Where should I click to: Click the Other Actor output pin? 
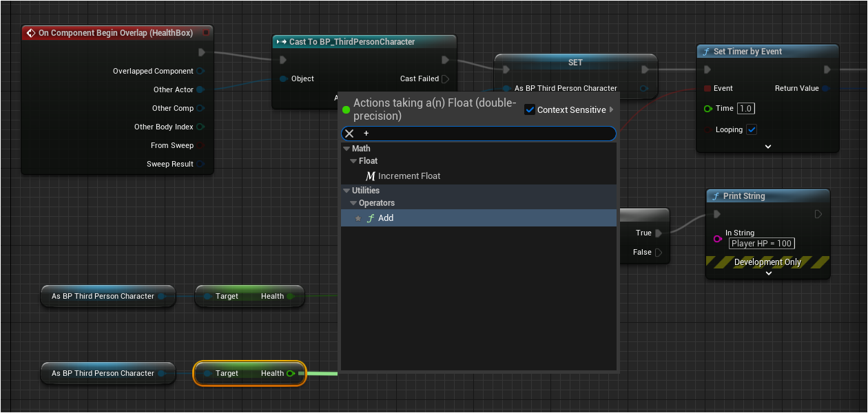[200, 89]
